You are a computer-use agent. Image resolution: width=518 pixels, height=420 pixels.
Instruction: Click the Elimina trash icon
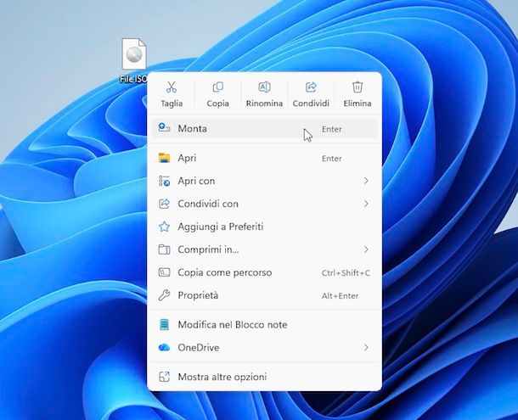click(358, 87)
